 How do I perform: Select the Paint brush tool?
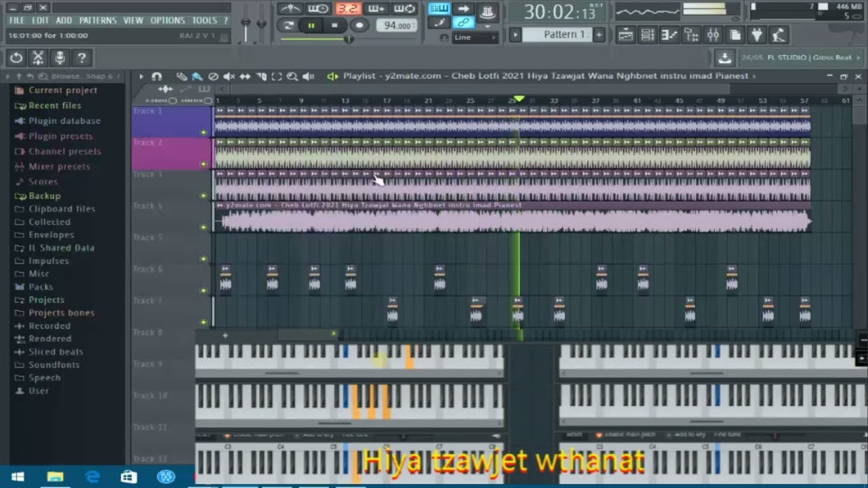pos(197,77)
